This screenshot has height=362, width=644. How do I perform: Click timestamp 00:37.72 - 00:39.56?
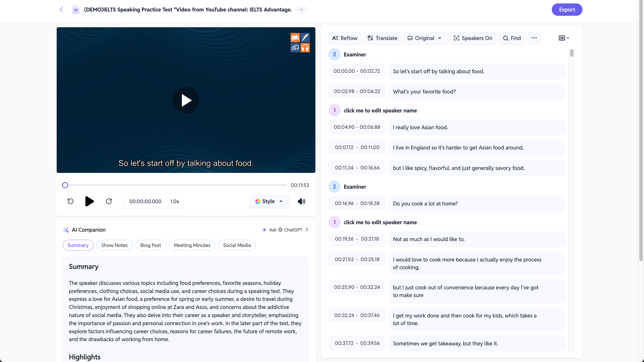[x=357, y=343]
